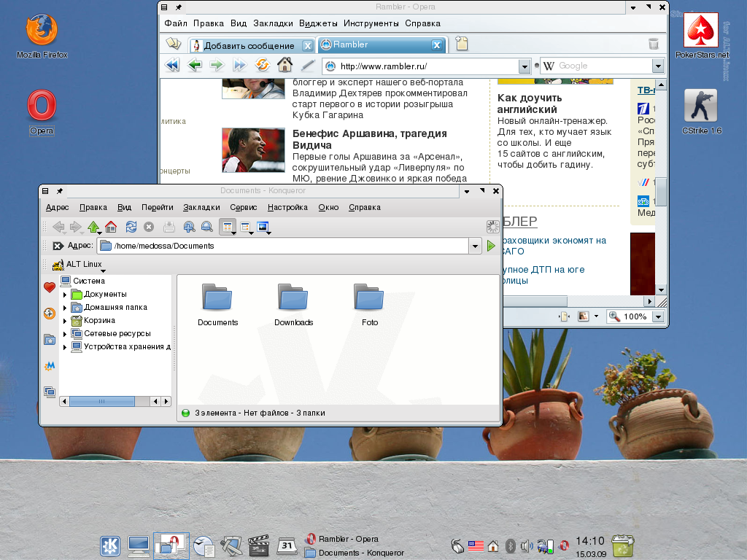
Task: Open the Opera closed tabs trash icon
Action: click(654, 44)
